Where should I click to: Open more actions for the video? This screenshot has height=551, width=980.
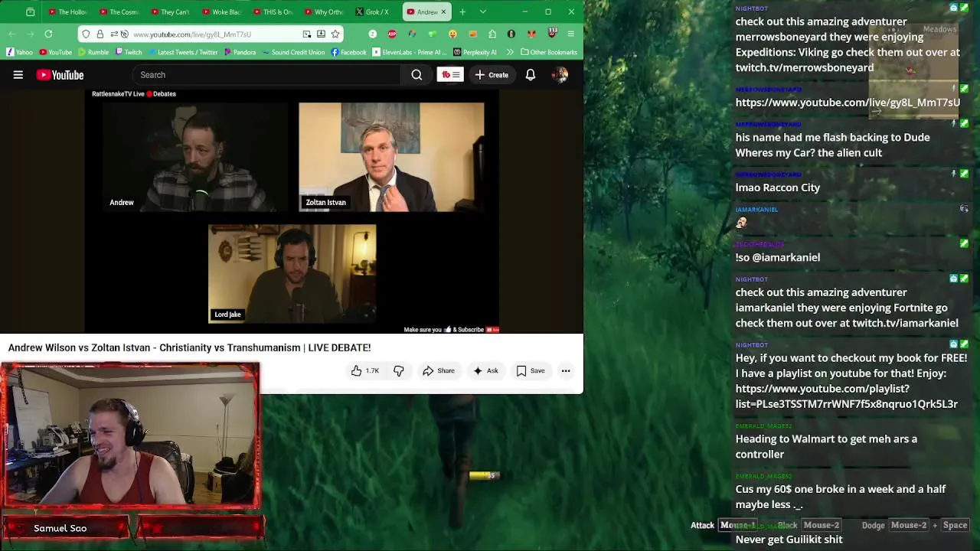point(566,371)
